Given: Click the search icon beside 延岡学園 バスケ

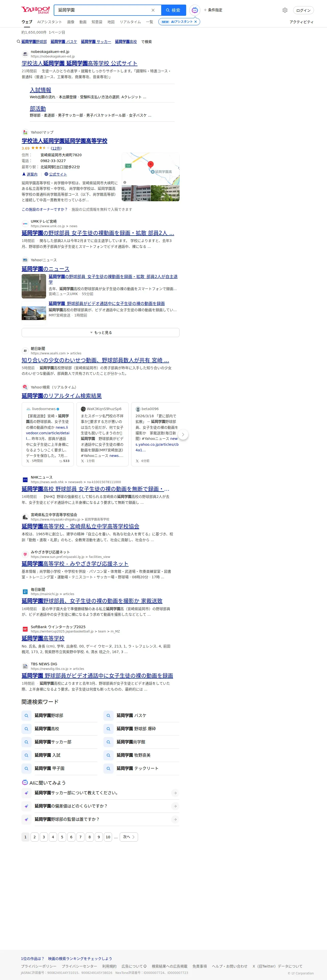Looking at the screenshot, I should point(108,716).
